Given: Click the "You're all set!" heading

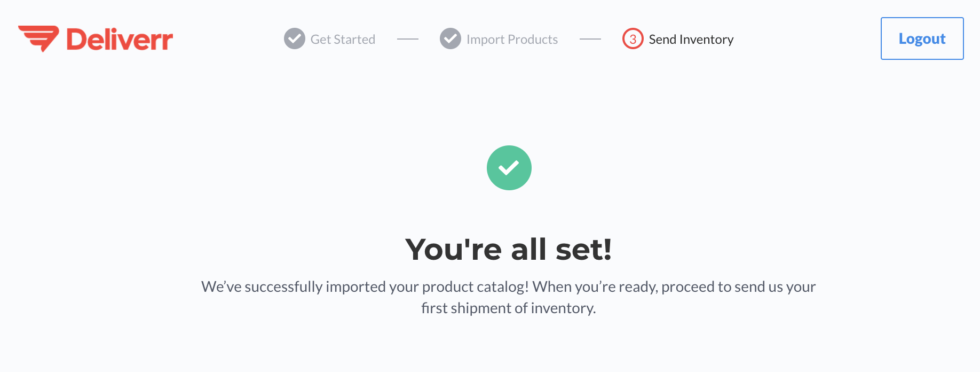Looking at the screenshot, I should click(509, 249).
